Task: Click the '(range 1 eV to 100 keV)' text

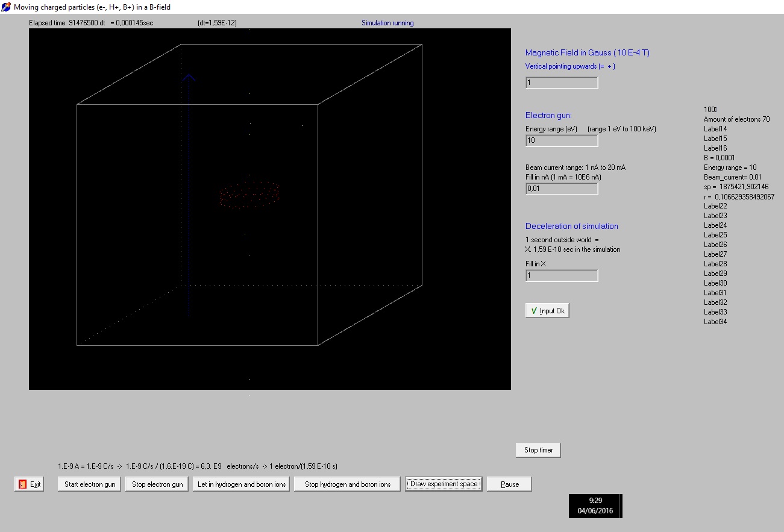Action: (622, 129)
